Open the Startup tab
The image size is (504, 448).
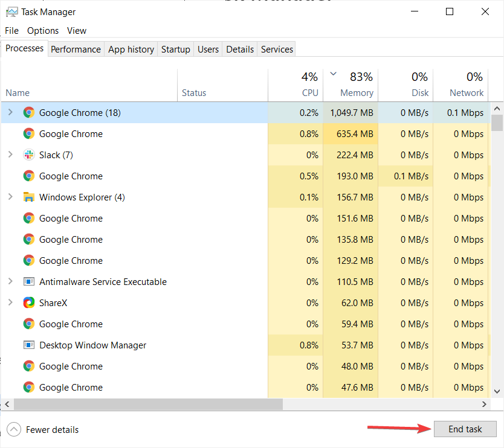click(175, 49)
